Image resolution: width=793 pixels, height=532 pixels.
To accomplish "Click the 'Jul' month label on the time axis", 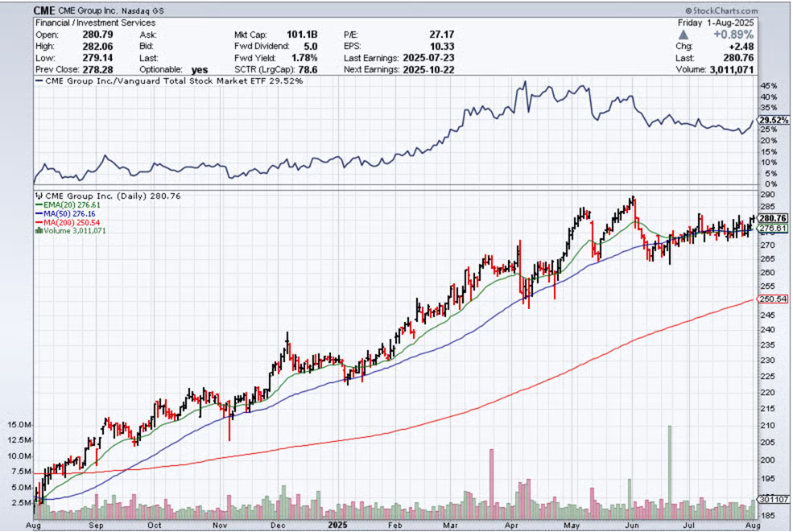I will tap(688, 526).
